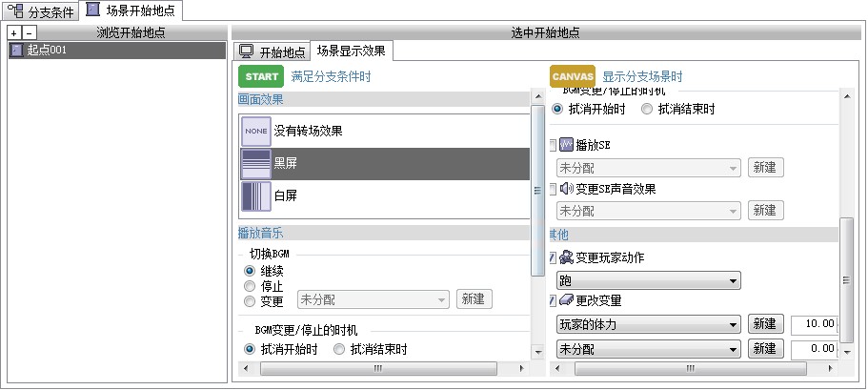
Task: Click 新建 button beside 播放SE dropdown
Action: point(766,167)
